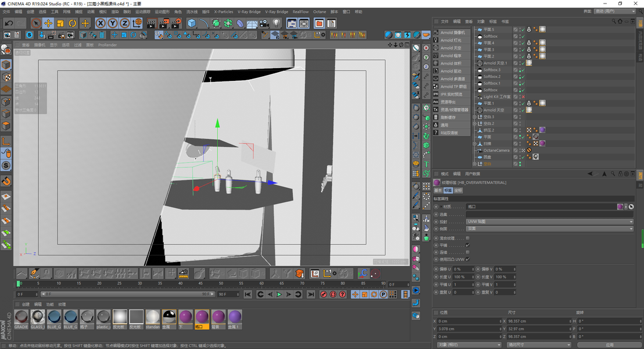The height and width of the screenshot is (349, 644).
Task: Click the blue S plugin icon
Action: pos(29,35)
